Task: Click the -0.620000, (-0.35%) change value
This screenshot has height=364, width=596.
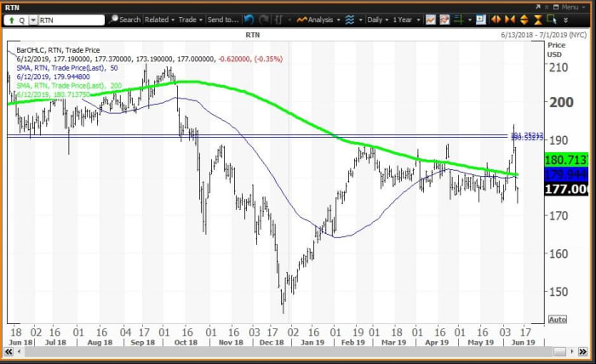Action: coord(250,59)
